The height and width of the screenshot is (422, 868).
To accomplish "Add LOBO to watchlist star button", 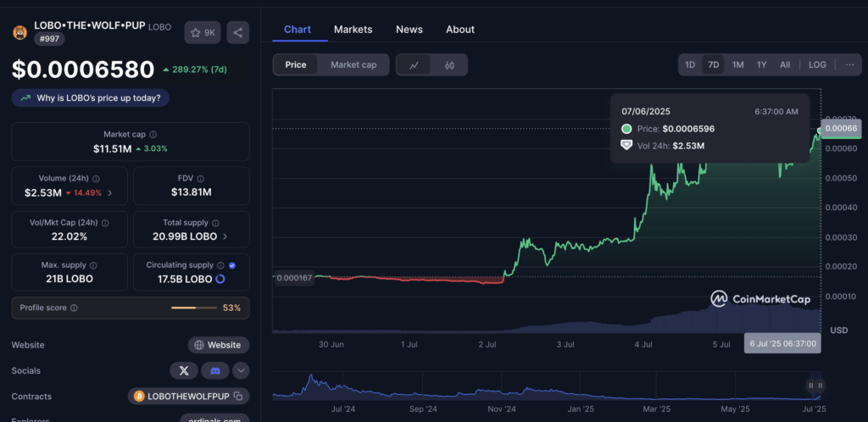I will pos(203,33).
